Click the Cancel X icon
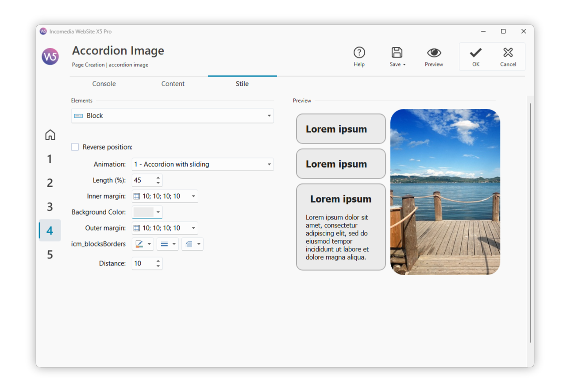Viewport: 570px width, 392px height. click(508, 53)
